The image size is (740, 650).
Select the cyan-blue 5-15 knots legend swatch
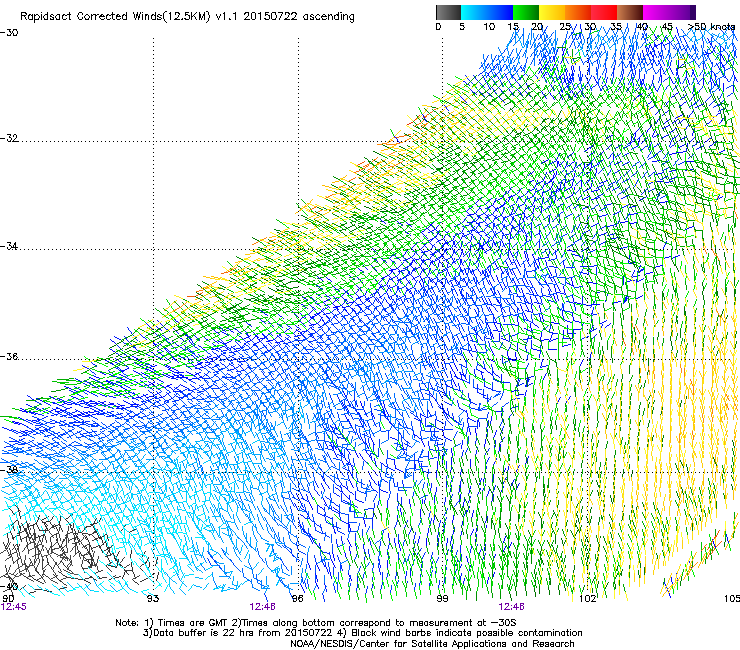point(487,12)
